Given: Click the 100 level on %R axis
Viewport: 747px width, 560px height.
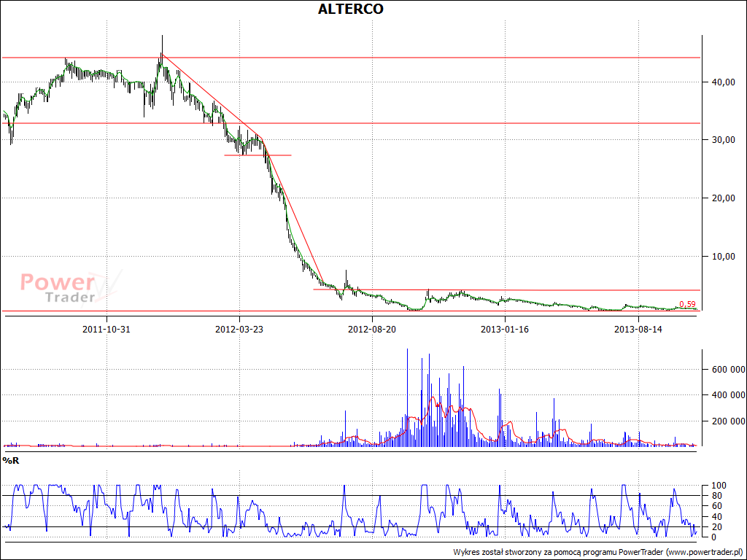Looking at the screenshot, I should tap(719, 485).
